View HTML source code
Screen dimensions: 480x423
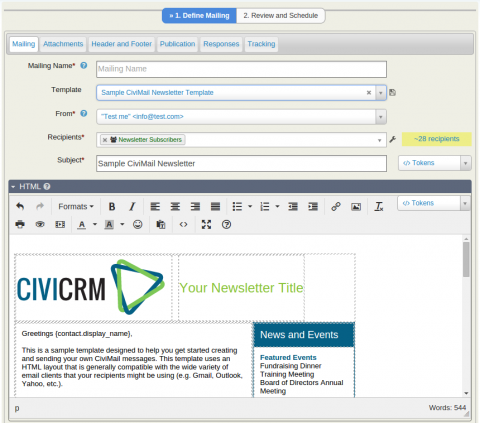point(183,224)
